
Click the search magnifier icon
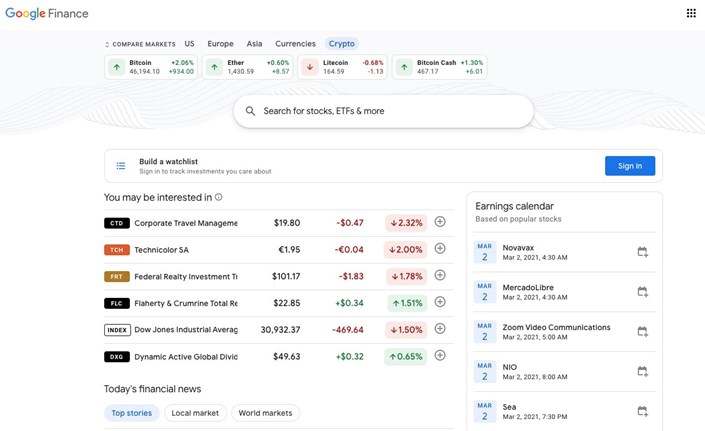pyautogui.click(x=250, y=111)
